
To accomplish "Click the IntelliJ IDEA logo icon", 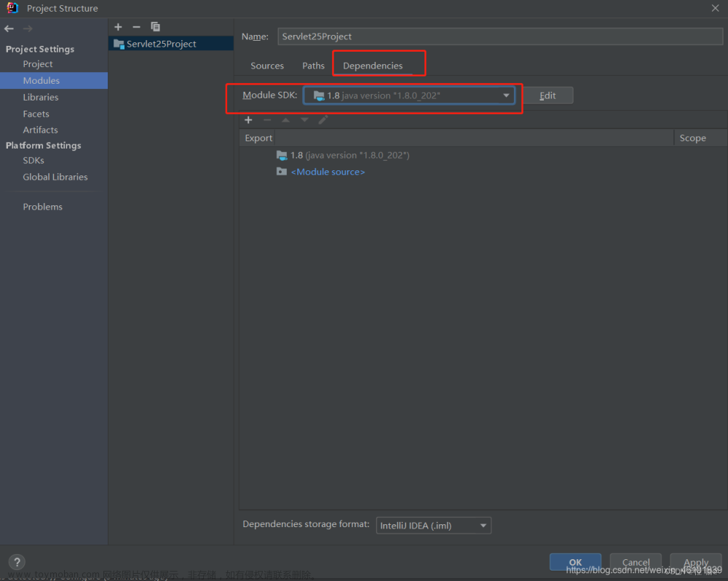I will 12,8.
